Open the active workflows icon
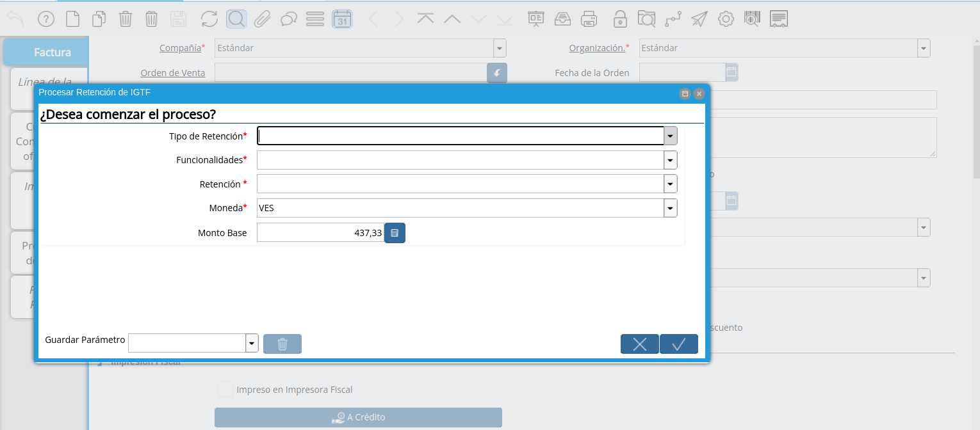This screenshot has height=430, width=980. [x=673, y=19]
